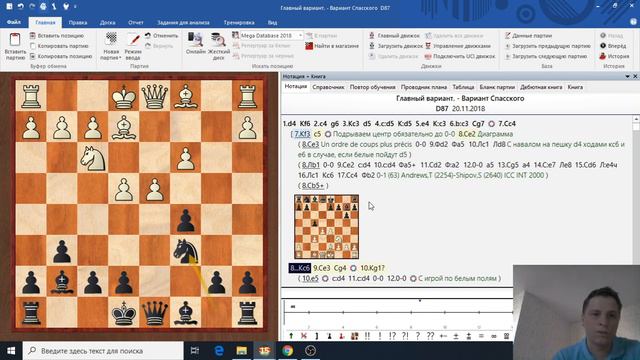Click Копировать позицию in ribbon
Image resolution: width=640 pixels, height=360 pixels.
(x=60, y=56)
